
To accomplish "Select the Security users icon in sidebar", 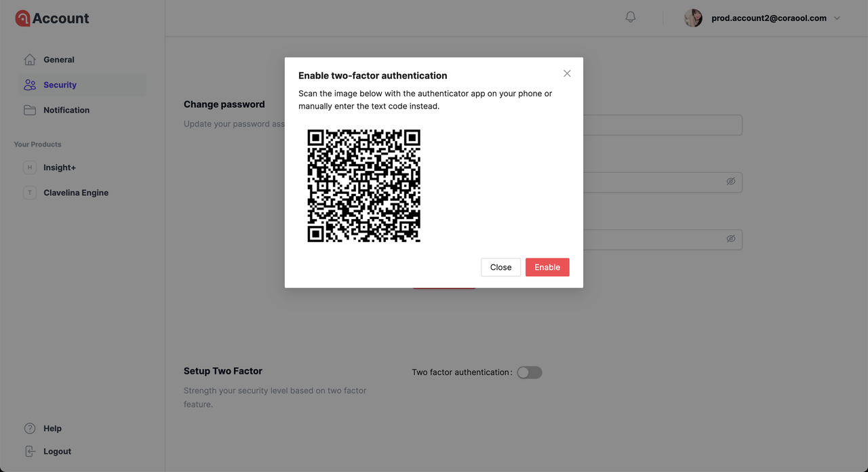I will pos(30,84).
